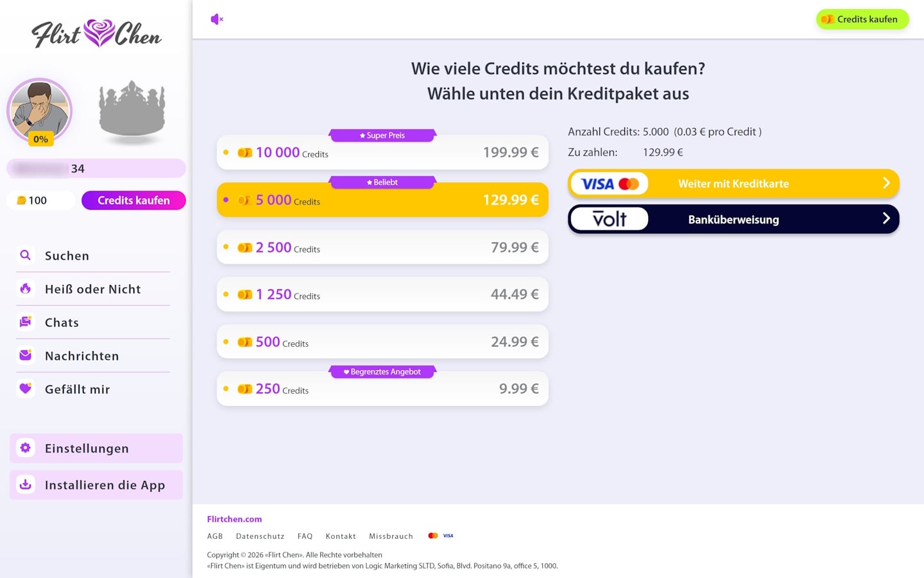Open the Nachrichten envelope icon

tap(26, 355)
